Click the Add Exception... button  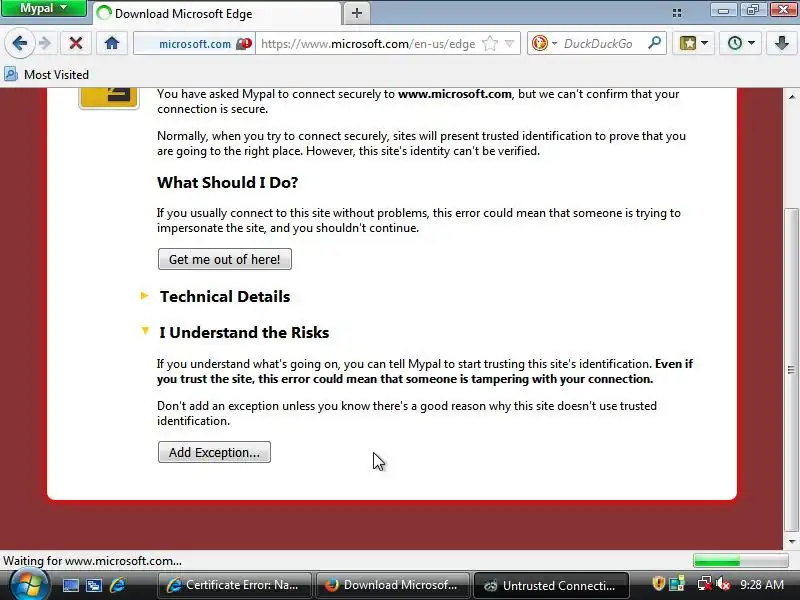(214, 452)
